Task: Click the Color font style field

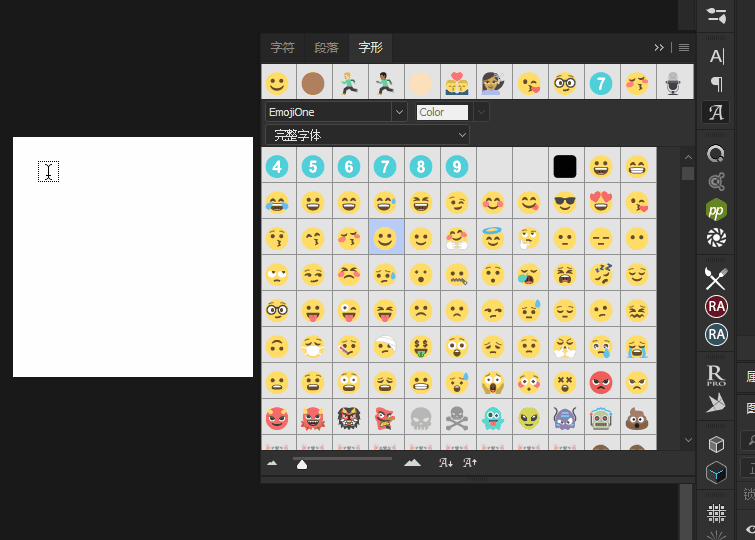Action: (442, 112)
